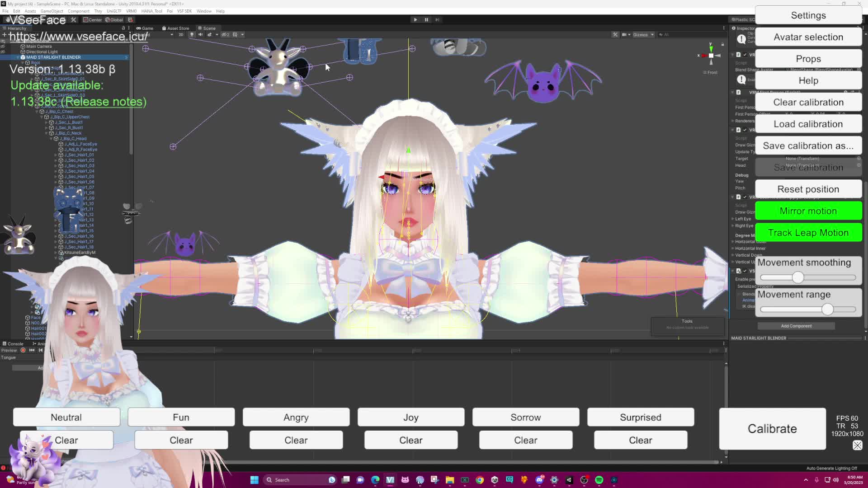Toggle the animation record button
The image size is (868, 488).
[x=23, y=350]
